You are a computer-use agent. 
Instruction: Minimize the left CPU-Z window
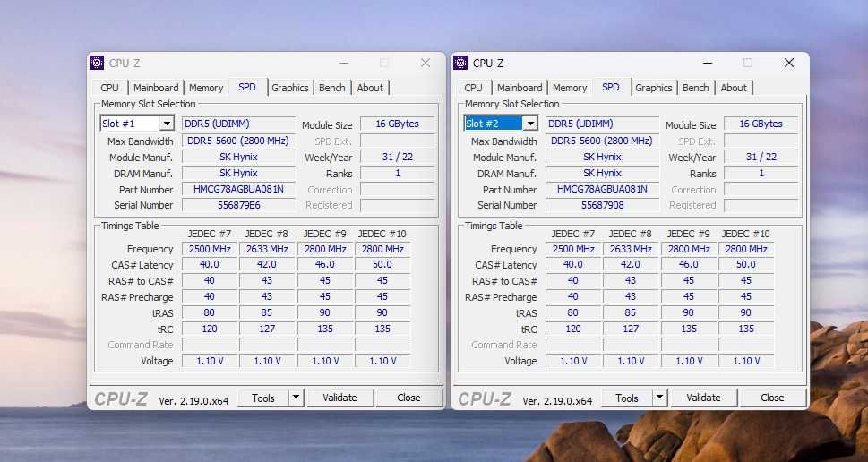click(x=344, y=63)
